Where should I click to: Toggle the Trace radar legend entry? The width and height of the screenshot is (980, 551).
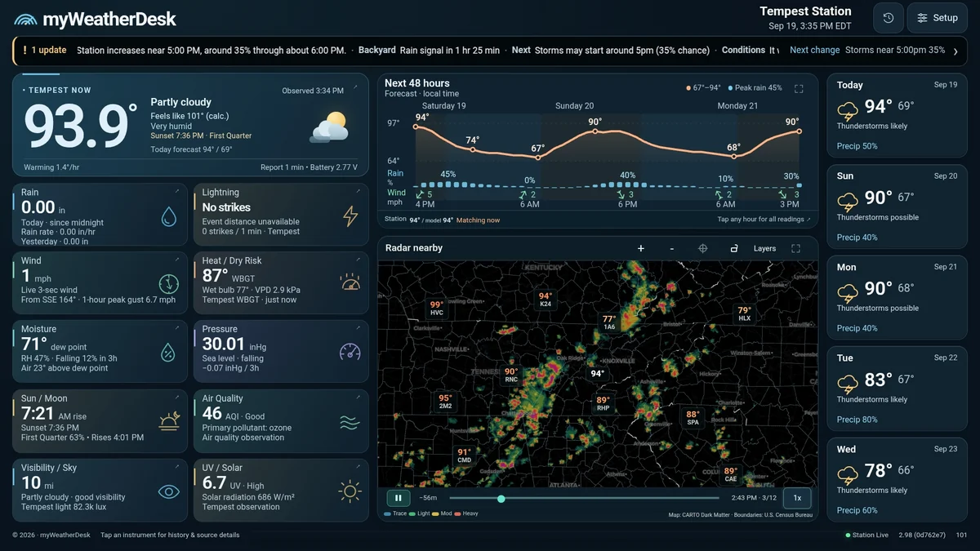coord(395,514)
